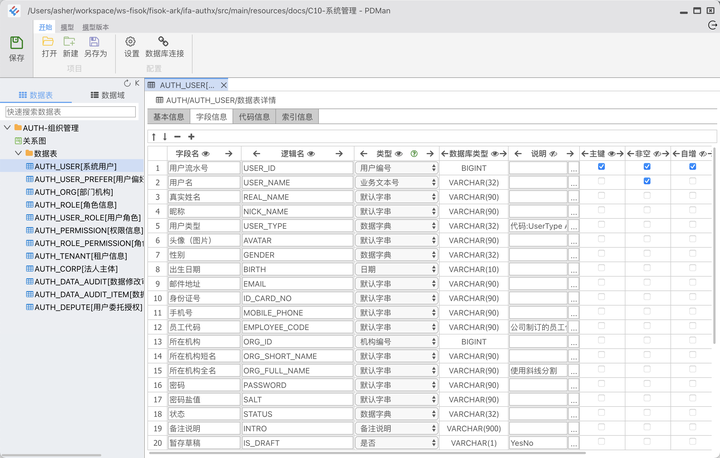Move field up with up-arrow icon

[x=154, y=136]
